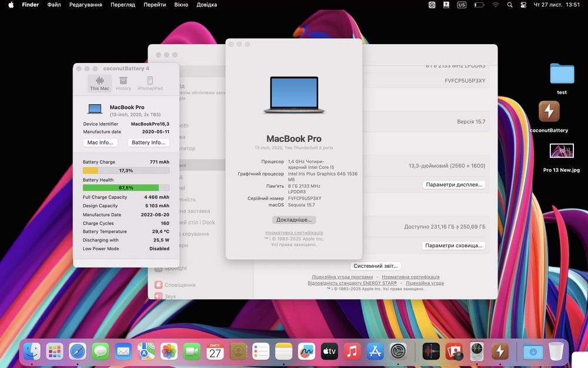Click the Wi-Fi icon in the menu bar

coord(496,5)
